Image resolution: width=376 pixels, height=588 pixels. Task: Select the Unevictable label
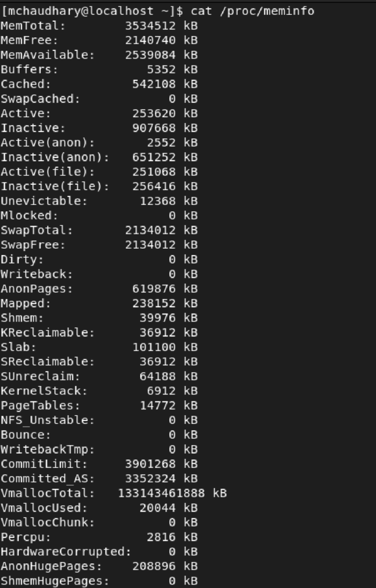coord(44,202)
